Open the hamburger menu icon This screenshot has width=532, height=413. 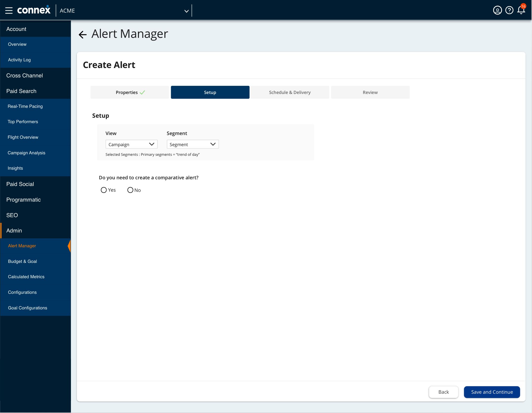9,10
